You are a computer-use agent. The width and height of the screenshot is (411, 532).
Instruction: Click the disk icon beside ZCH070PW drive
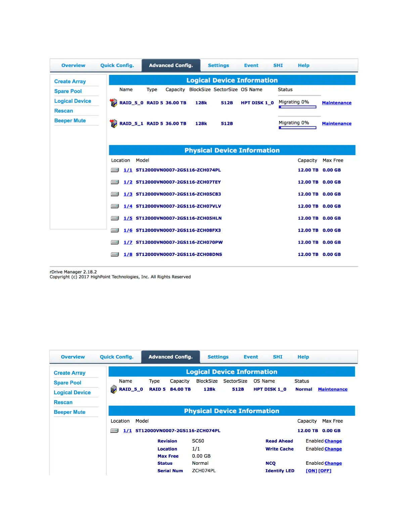[115, 242]
